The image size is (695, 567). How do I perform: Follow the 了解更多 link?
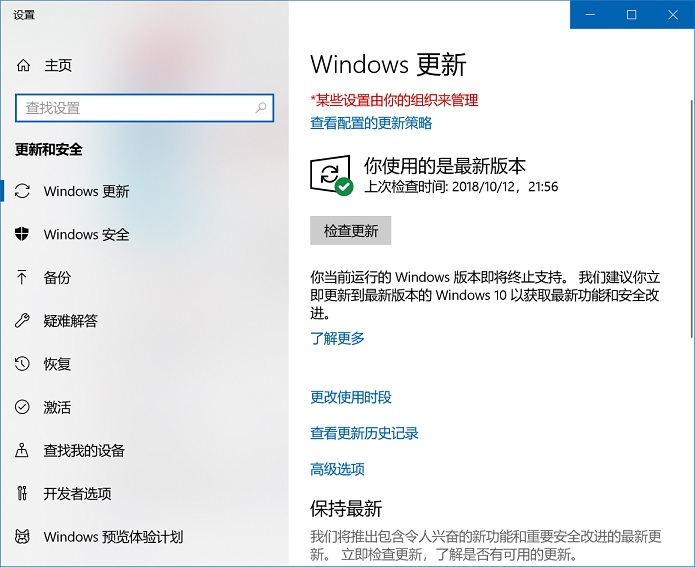point(337,338)
